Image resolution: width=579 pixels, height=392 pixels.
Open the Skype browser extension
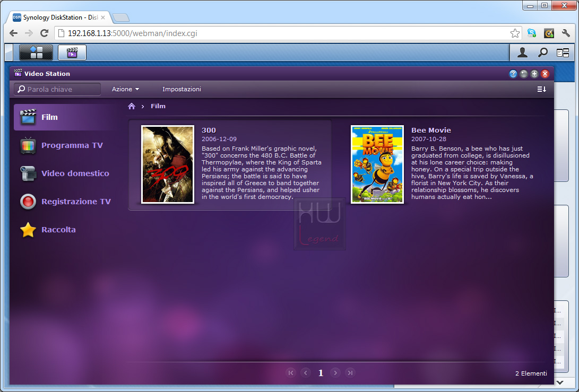(532, 33)
